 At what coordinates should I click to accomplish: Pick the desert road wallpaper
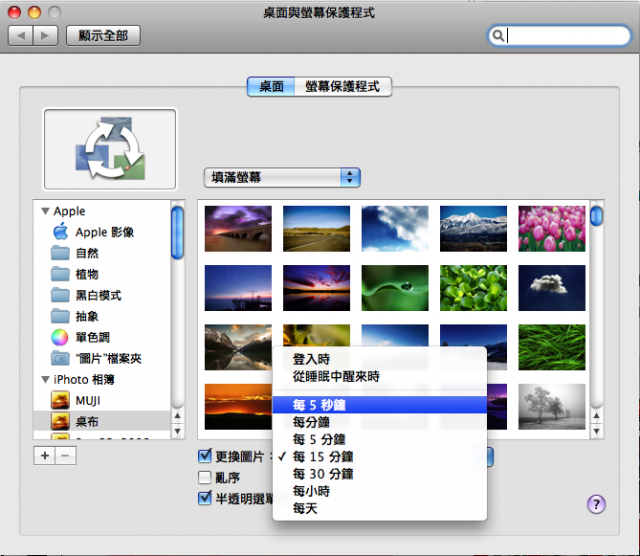tap(316, 229)
